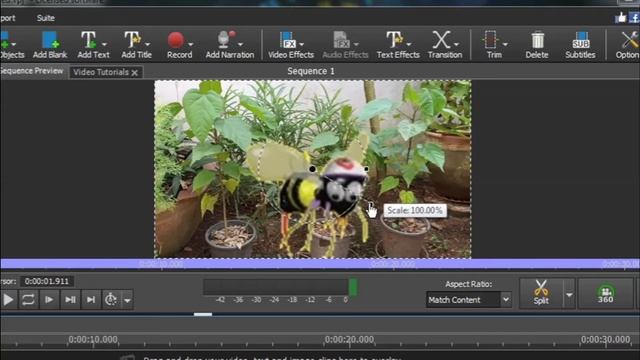The height and width of the screenshot is (360, 640).
Task: Click the timeline ruler at 0:00:30.000
Action: (606, 340)
